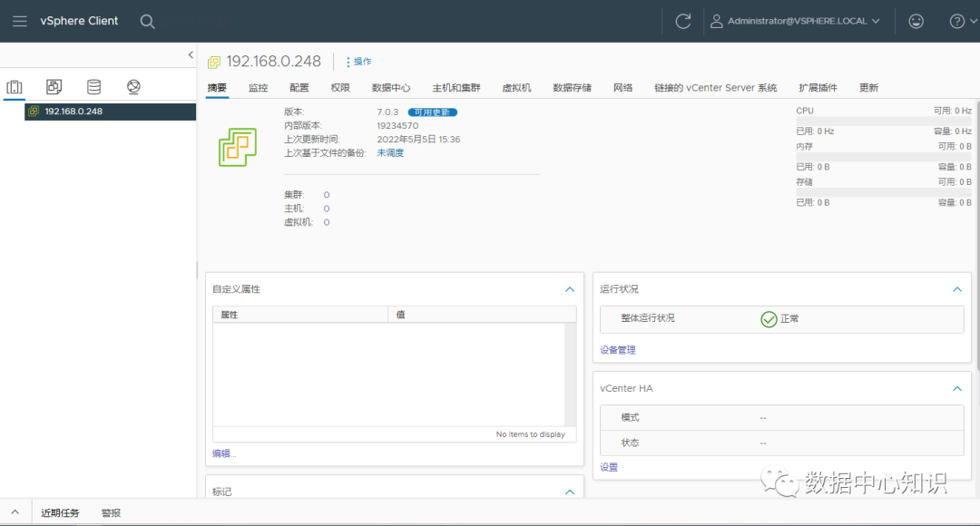Click the 编辑... link
980x526 pixels.
[x=224, y=453]
